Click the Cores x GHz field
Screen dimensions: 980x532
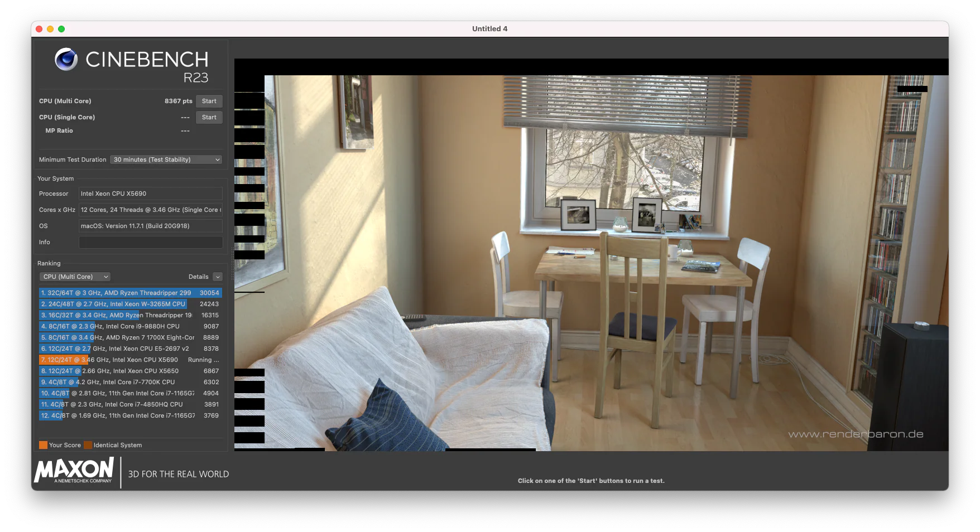pos(151,210)
